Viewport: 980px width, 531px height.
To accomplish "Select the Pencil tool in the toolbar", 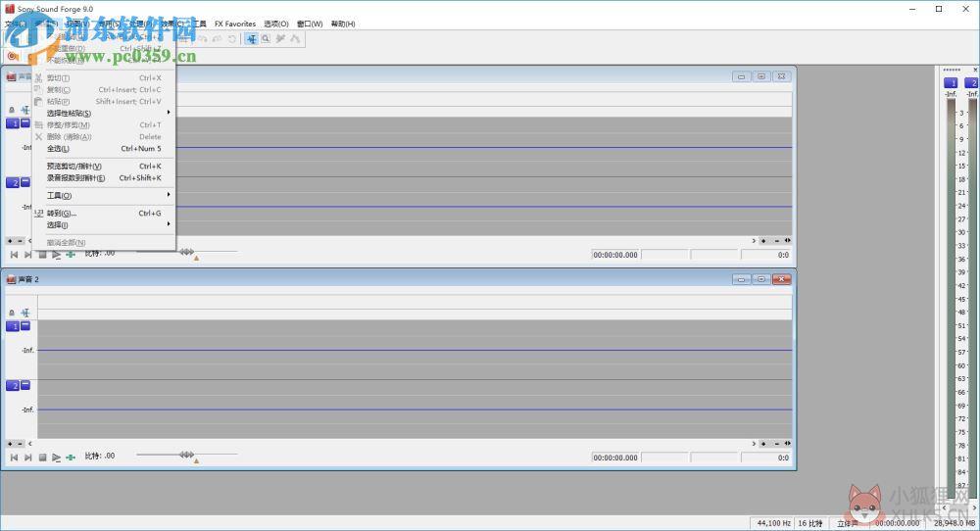I will point(280,39).
